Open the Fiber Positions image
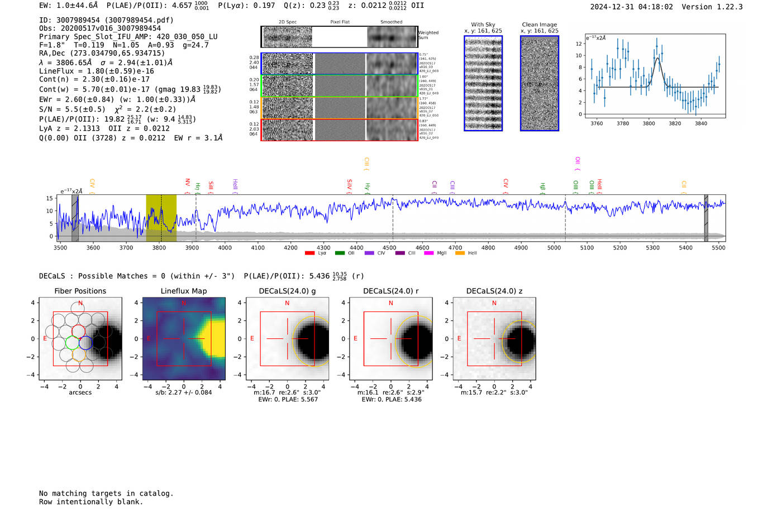Screen dimensions: 782x532 80,338
